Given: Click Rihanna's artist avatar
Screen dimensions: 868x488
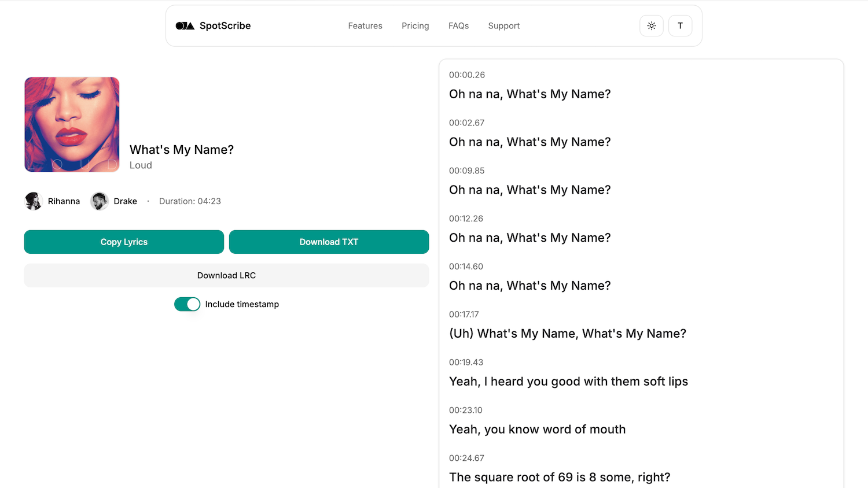Looking at the screenshot, I should tap(34, 201).
